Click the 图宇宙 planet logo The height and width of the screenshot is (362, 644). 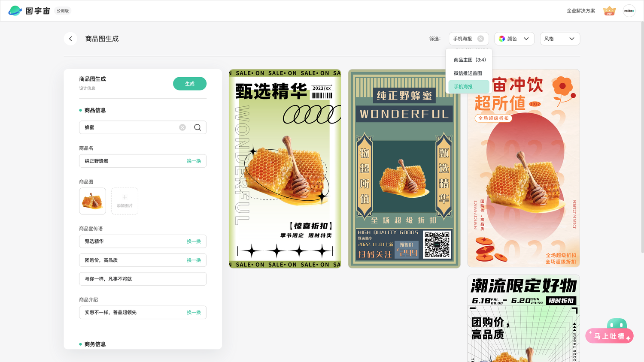[x=15, y=11]
